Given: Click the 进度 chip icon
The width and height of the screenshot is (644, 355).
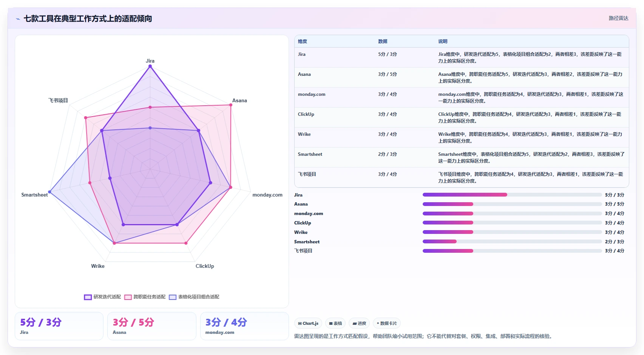Looking at the screenshot, I should tap(355, 323).
